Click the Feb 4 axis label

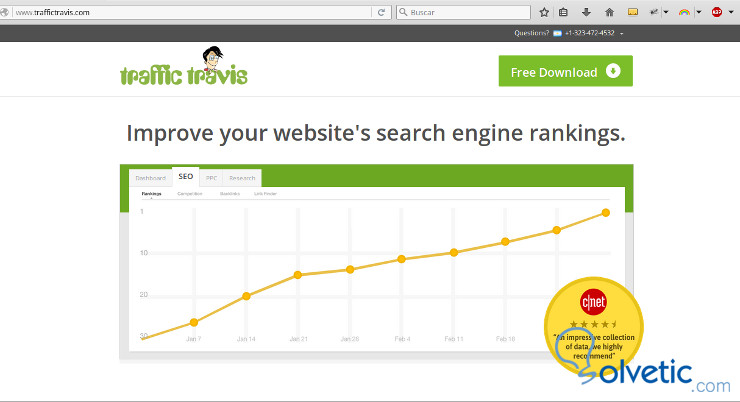tap(402, 339)
